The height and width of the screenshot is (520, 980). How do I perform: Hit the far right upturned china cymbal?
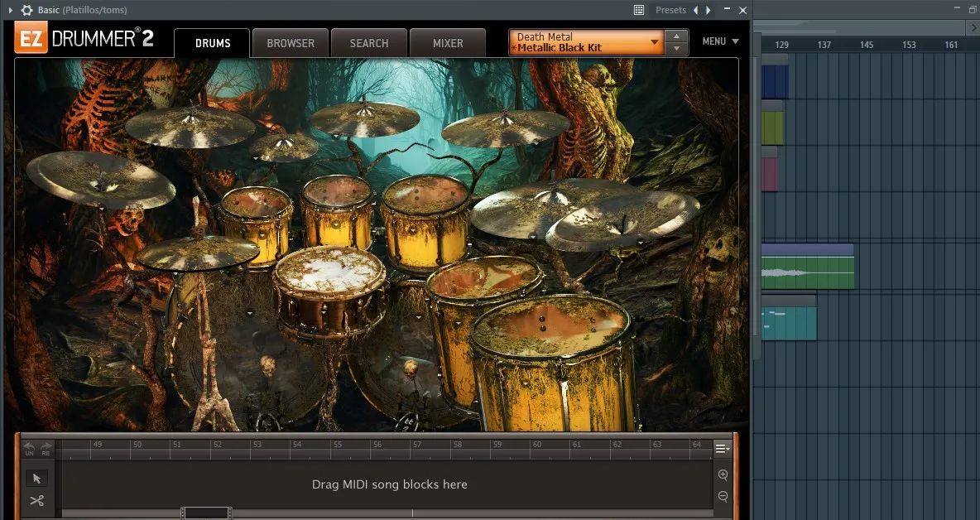[622, 219]
